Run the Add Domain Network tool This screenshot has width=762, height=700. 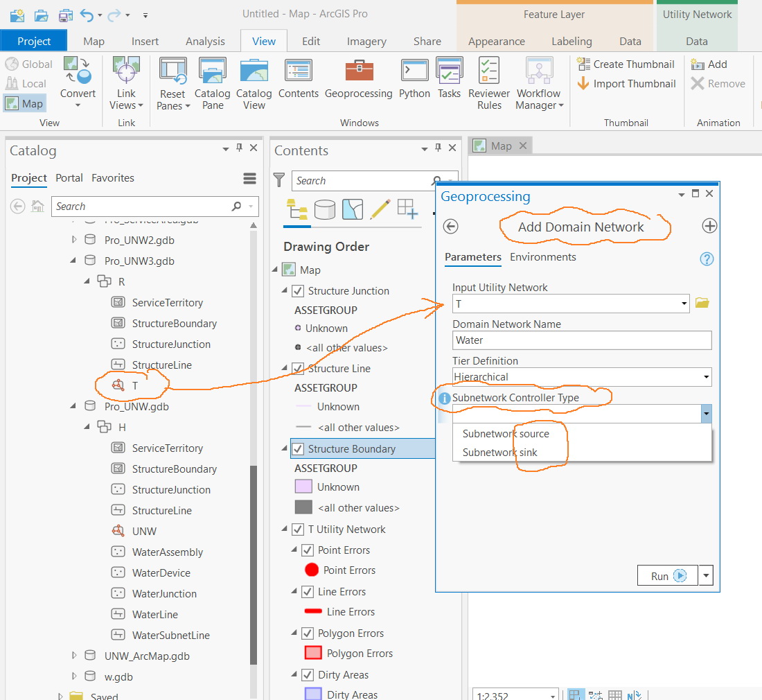click(x=668, y=575)
